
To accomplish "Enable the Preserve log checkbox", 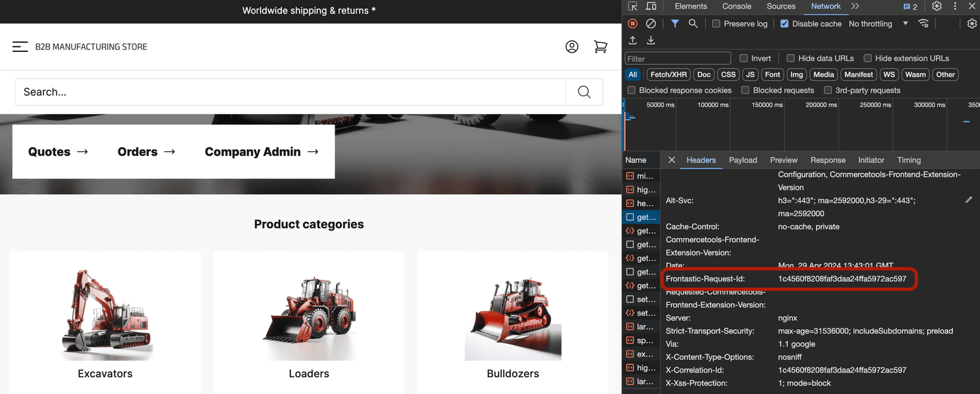I will coord(715,23).
